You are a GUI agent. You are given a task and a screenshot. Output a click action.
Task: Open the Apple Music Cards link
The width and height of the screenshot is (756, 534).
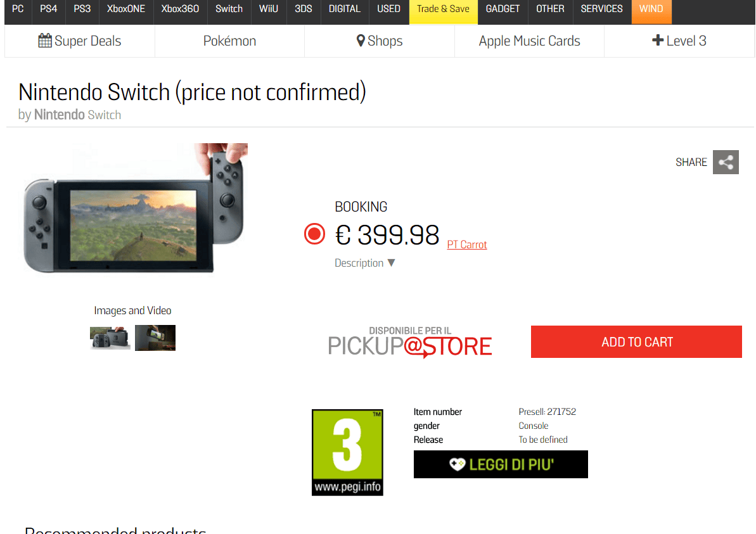tap(529, 41)
